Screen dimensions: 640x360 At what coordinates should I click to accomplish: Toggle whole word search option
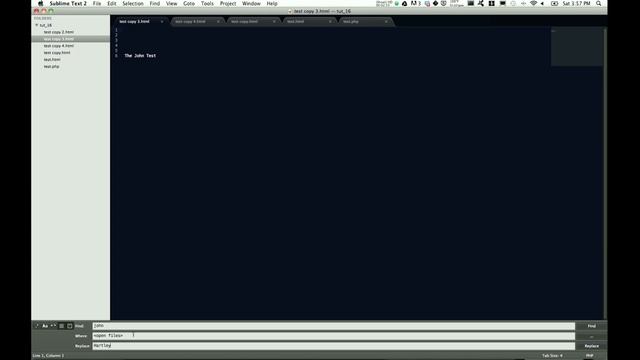(x=53, y=326)
